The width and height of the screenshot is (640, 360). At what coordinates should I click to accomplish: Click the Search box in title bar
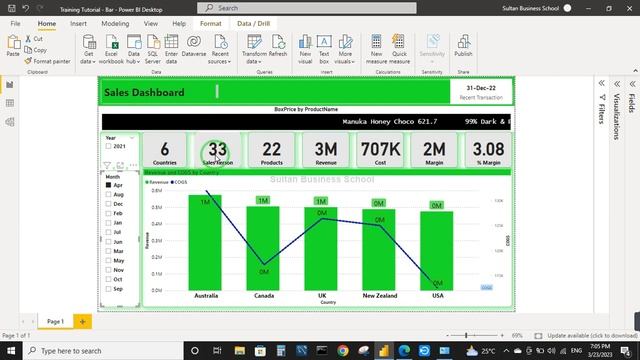point(307,8)
